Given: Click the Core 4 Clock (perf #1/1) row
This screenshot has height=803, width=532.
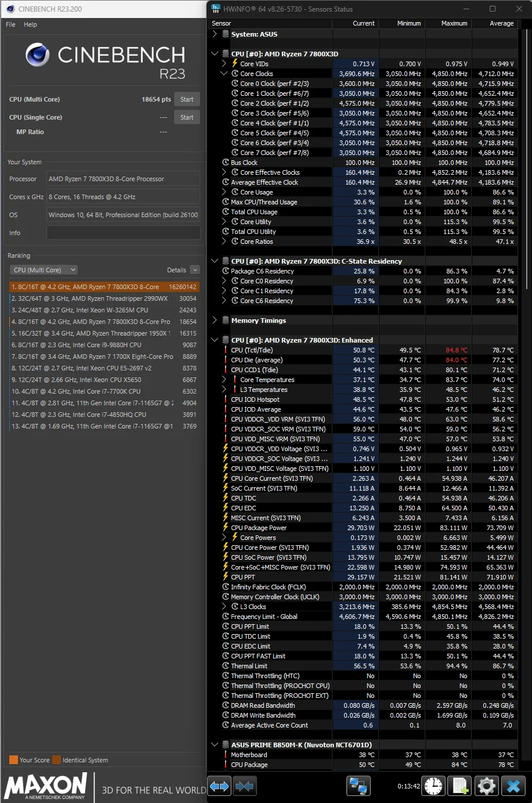Looking at the screenshot, I should [363, 123].
